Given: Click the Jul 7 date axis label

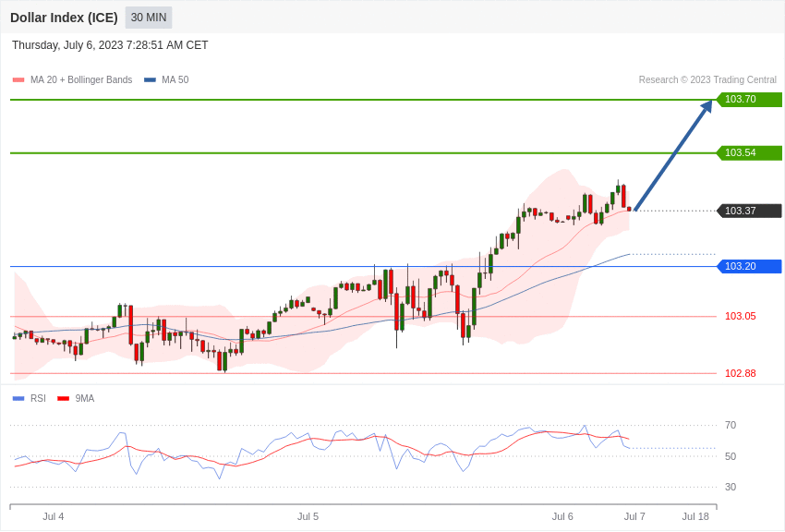Looking at the screenshot, I should 634,516.
